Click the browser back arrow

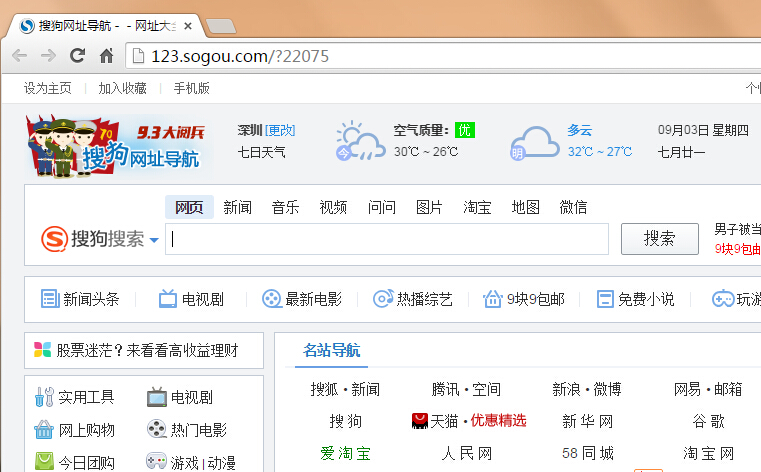[19, 56]
